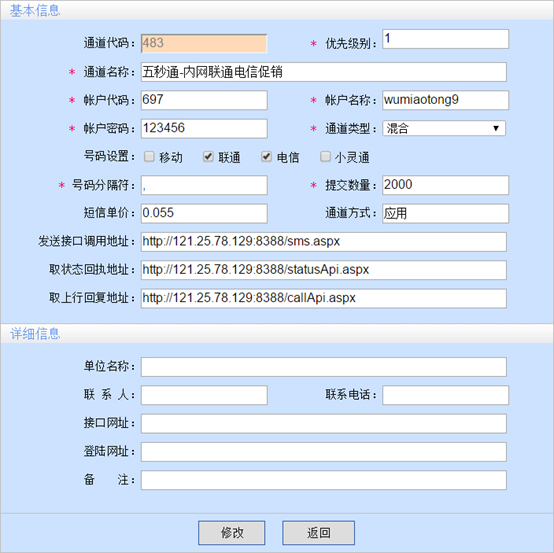
Task: Click the 优先级别 input field
Action: coord(446,39)
